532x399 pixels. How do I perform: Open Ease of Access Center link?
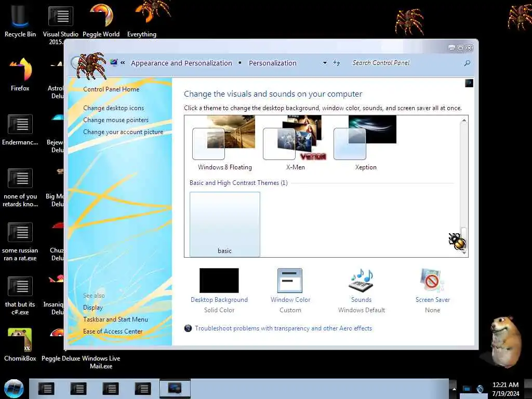point(113,331)
